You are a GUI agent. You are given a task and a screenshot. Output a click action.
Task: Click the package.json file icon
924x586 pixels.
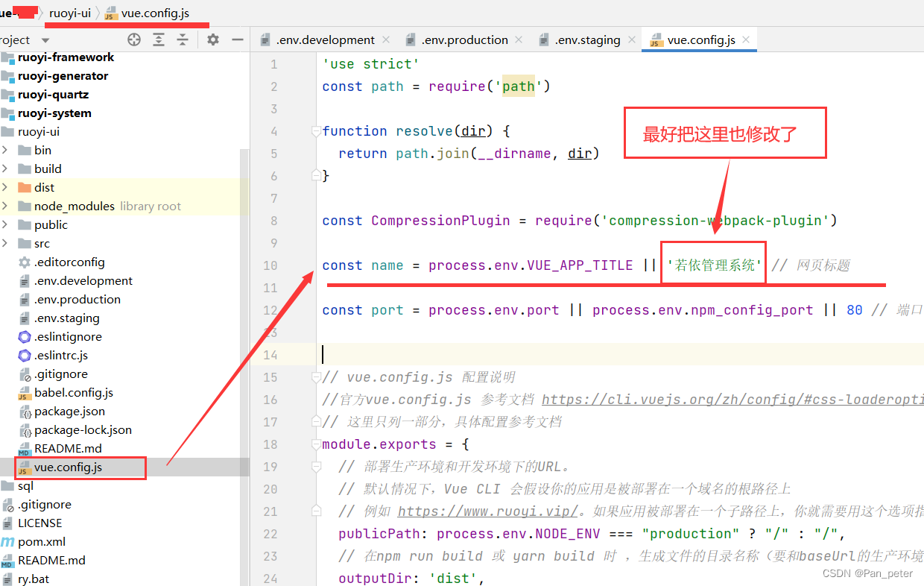24,411
